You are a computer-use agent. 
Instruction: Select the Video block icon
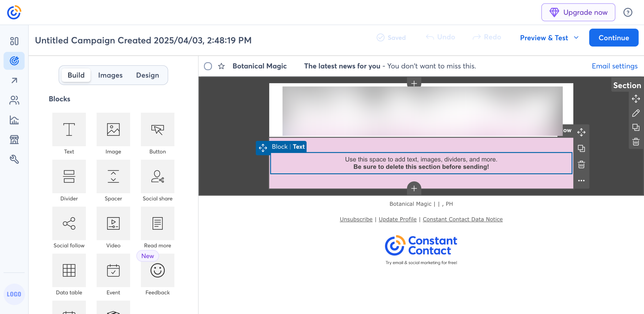click(113, 223)
